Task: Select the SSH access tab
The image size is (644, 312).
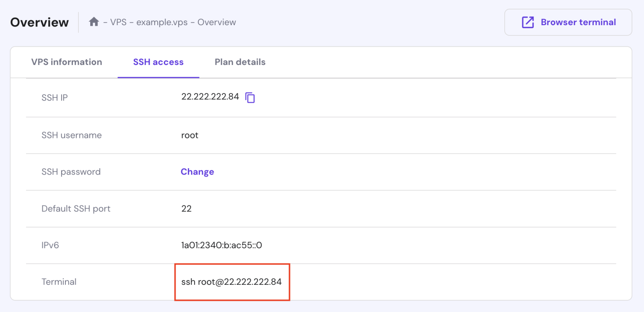Action: [158, 62]
